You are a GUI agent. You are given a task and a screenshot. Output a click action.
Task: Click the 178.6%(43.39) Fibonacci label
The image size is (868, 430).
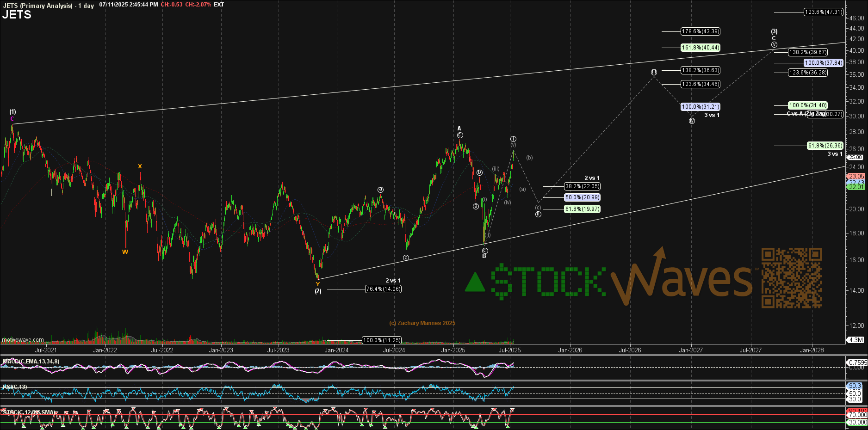pos(701,31)
